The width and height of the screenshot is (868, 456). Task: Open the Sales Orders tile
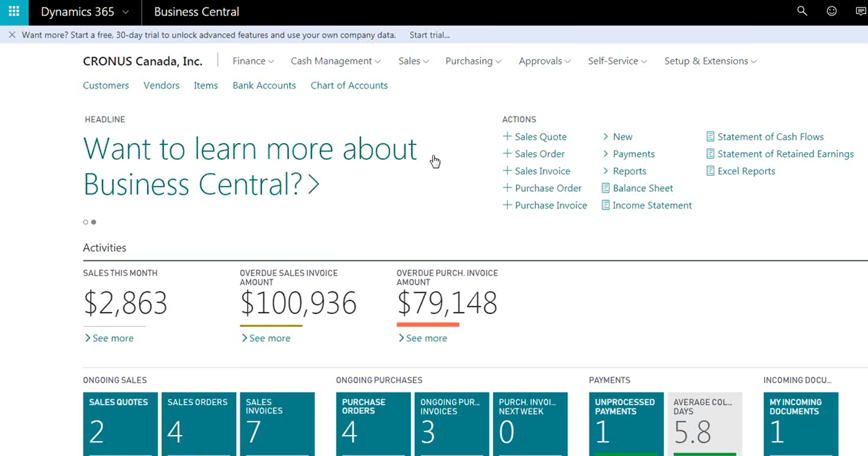coord(198,424)
